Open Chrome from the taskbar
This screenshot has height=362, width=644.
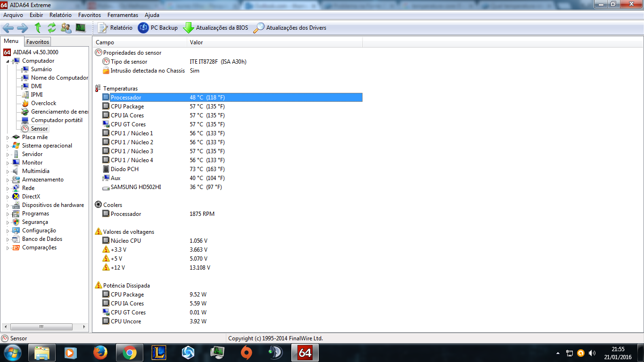click(x=130, y=353)
